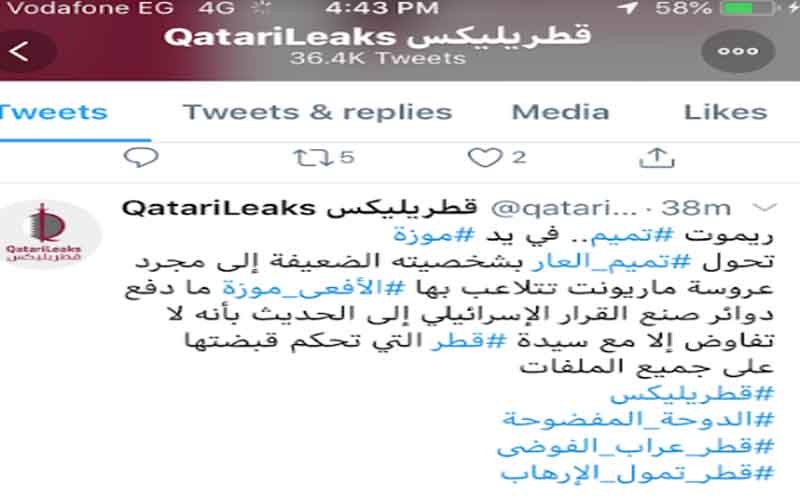Screen dimensions: 800x500
Task: Tap the reply speech bubble icon
Action: [x=141, y=157]
